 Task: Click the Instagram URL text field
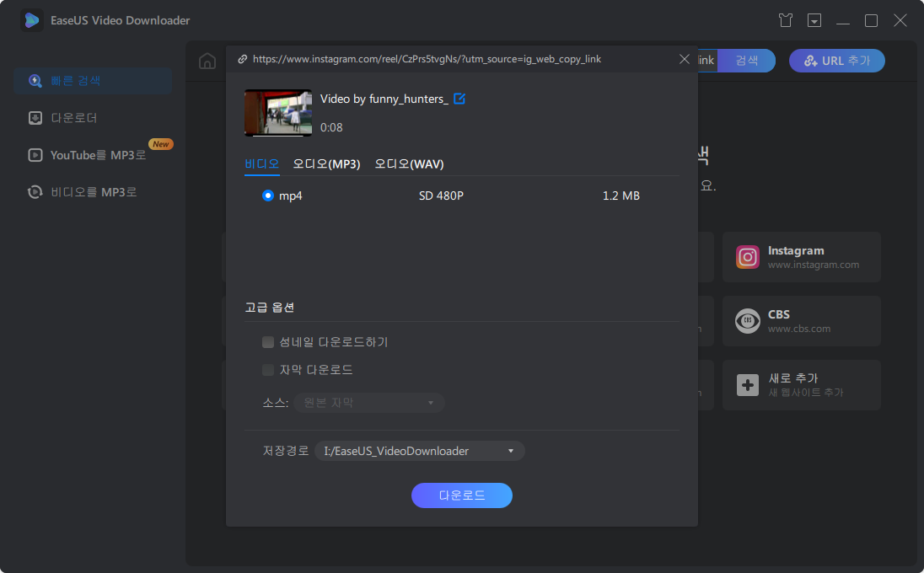coord(427,59)
